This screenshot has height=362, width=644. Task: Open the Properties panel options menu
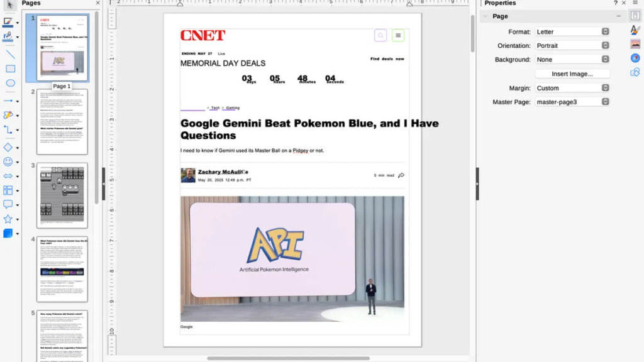point(619,16)
